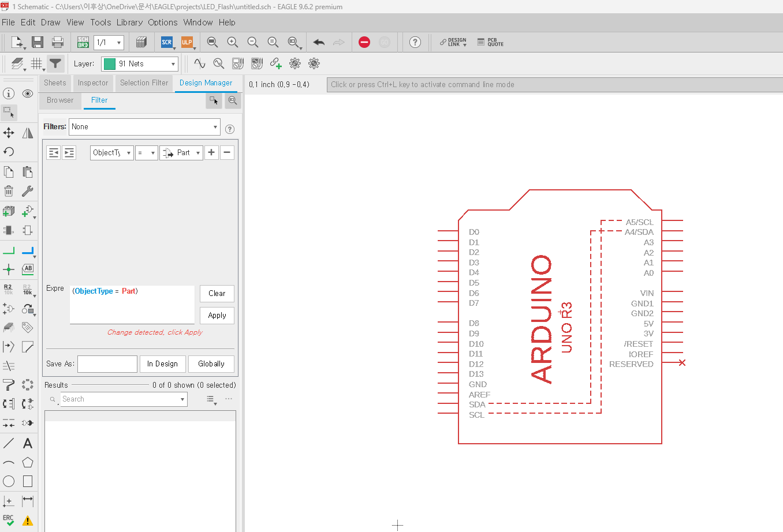Open help with the question mark icon
Viewport: 783px width, 532px height.
415,42
